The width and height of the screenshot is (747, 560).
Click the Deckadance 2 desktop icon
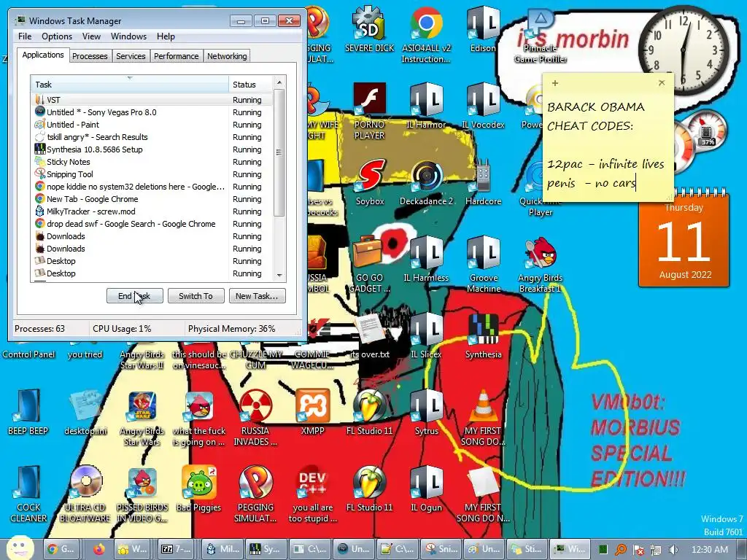(426, 182)
